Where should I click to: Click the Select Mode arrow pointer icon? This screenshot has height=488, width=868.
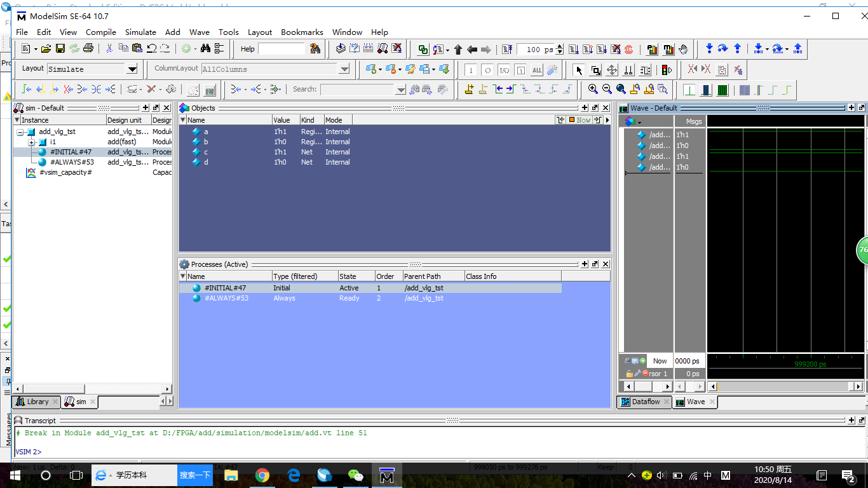[579, 69]
